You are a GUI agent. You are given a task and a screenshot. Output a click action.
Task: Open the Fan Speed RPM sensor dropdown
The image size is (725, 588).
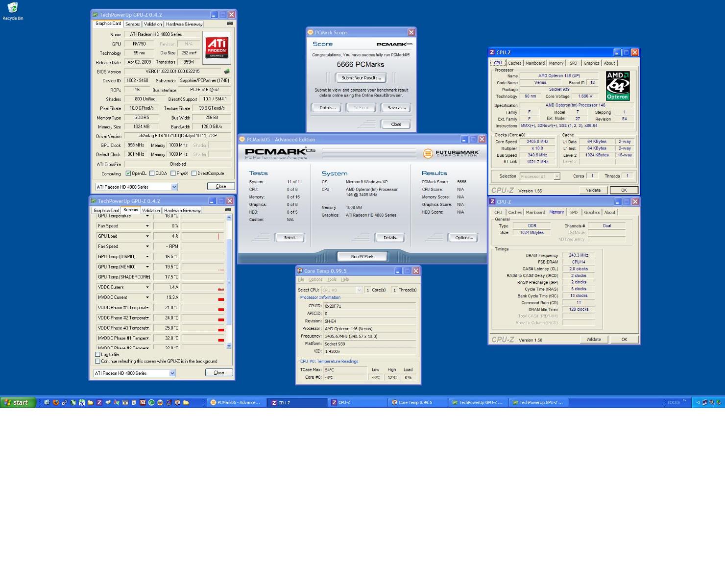click(147, 246)
